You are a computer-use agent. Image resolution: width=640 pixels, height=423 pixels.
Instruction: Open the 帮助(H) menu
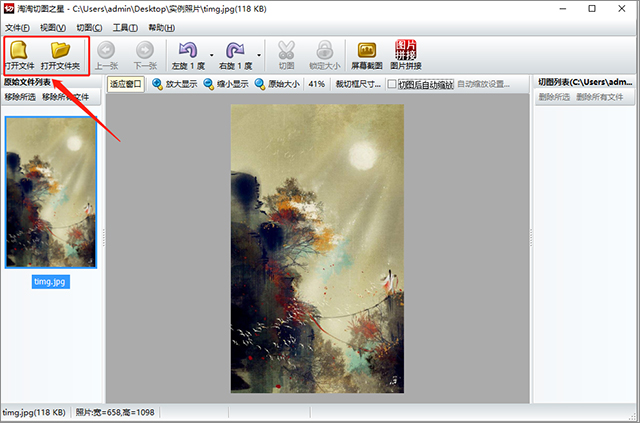pyautogui.click(x=162, y=28)
